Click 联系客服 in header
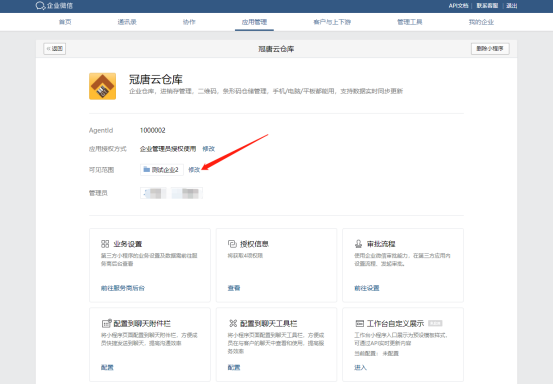Image resolution: width=554 pixels, height=384 pixels. [x=487, y=6]
